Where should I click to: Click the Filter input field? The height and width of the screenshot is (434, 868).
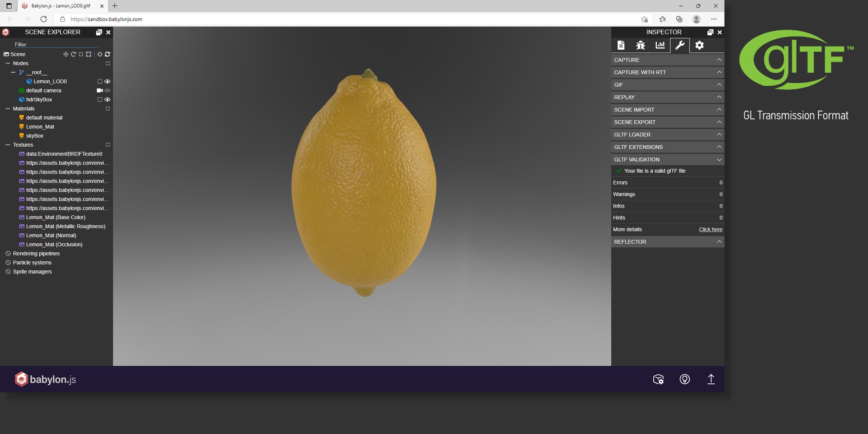[56, 44]
